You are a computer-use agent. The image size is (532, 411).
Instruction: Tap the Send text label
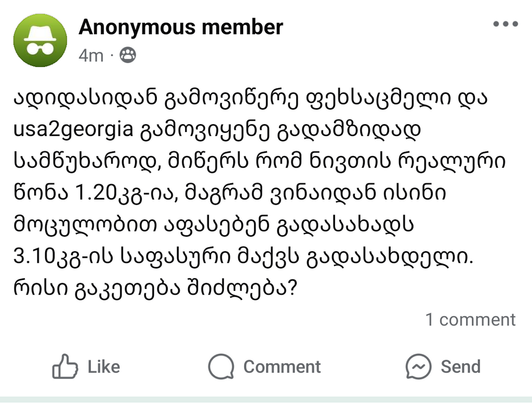click(461, 367)
